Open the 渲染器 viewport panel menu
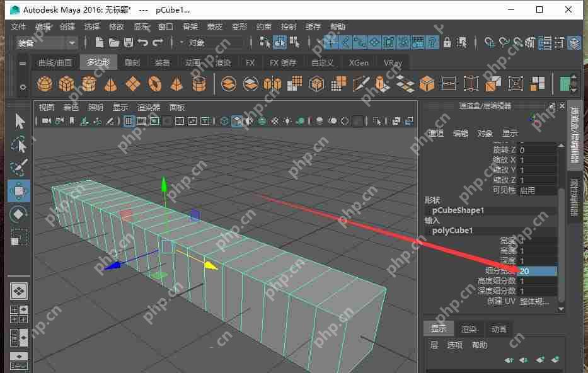This screenshot has width=588, height=373. (x=149, y=107)
